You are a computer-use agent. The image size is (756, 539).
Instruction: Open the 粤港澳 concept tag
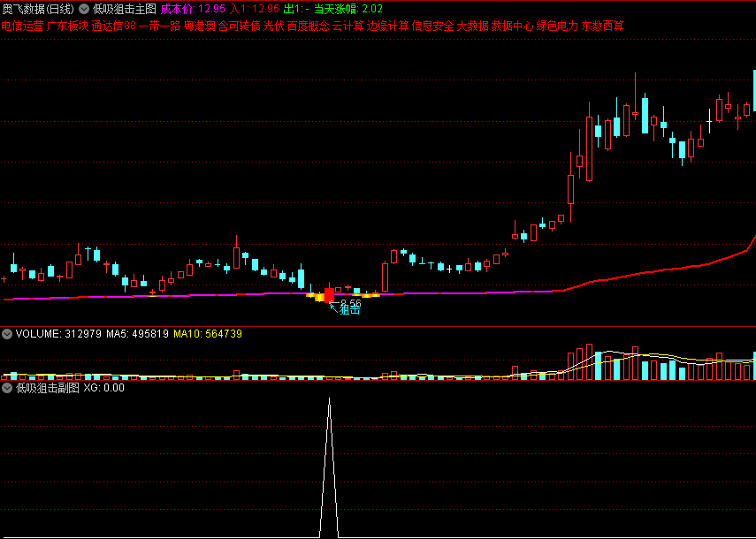coord(200,26)
